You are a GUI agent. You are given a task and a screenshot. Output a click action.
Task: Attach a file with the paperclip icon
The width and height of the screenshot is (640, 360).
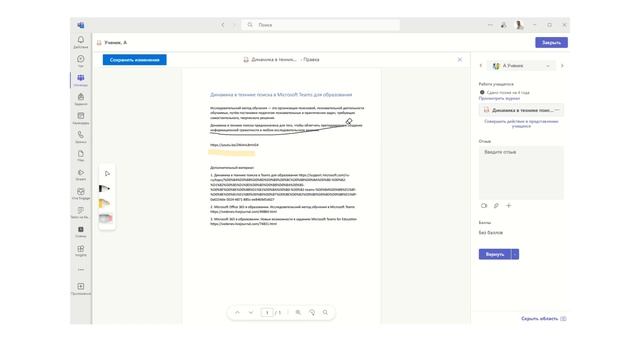496,206
